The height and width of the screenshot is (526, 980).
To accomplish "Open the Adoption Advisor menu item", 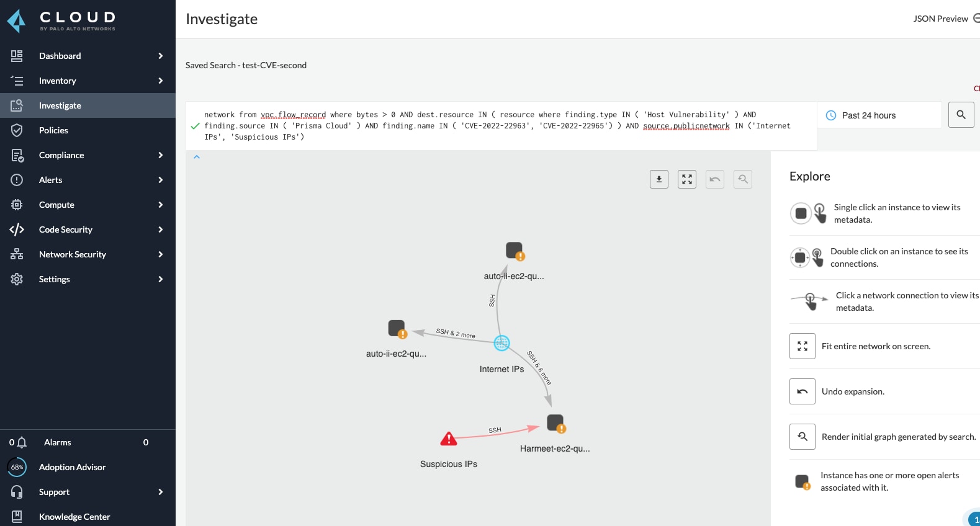I will pos(88,467).
